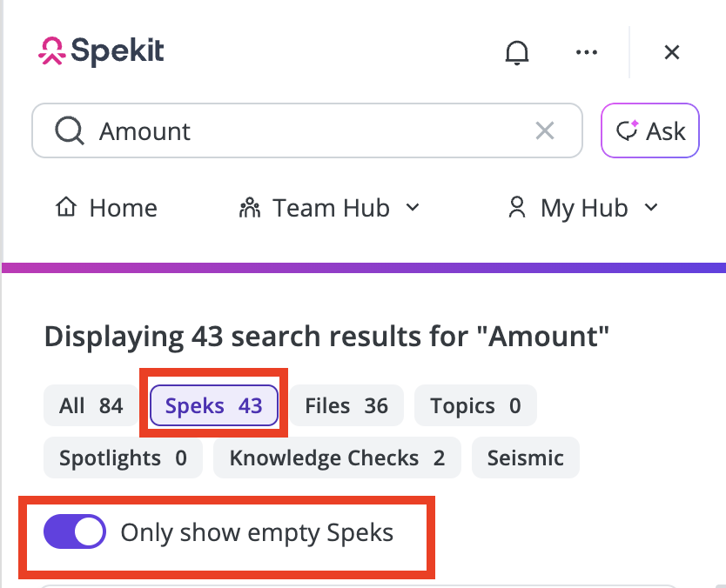Click the My Hub person icon
Viewport: 726px width, 588px height.
[x=517, y=207]
